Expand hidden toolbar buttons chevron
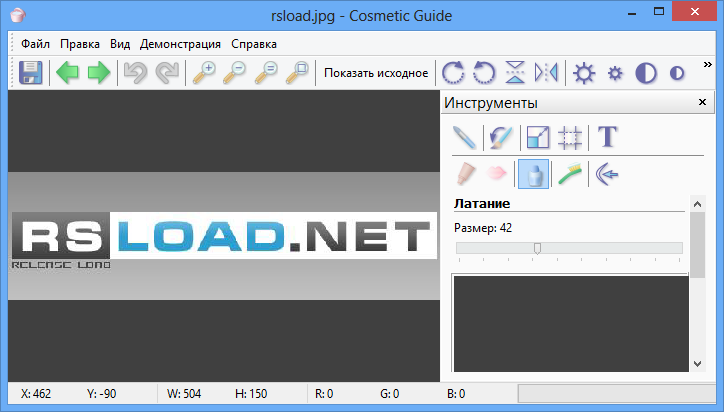This screenshot has height=412, width=724. pyautogui.click(x=707, y=65)
